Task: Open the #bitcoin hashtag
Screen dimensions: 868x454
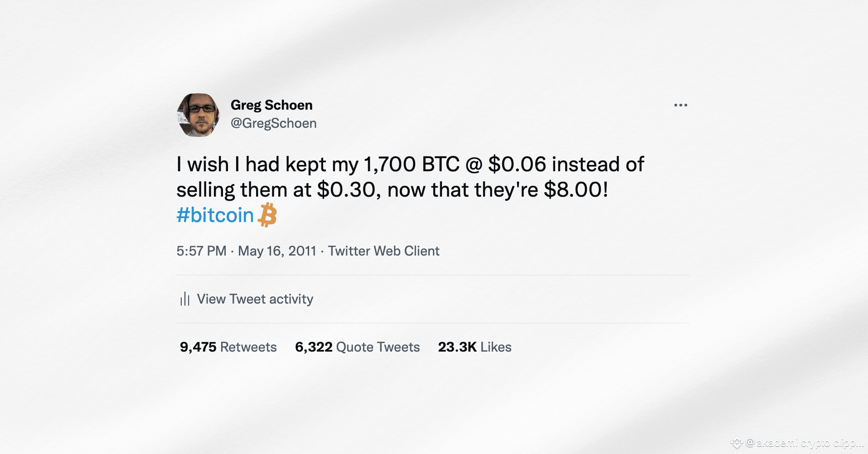Action: pyautogui.click(x=215, y=215)
